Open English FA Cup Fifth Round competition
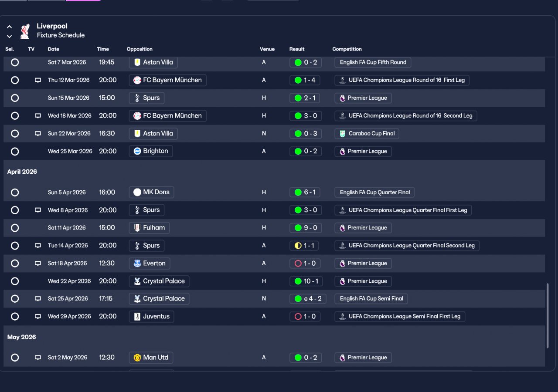This screenshot has height=392, width=558. tap(373, 62)
